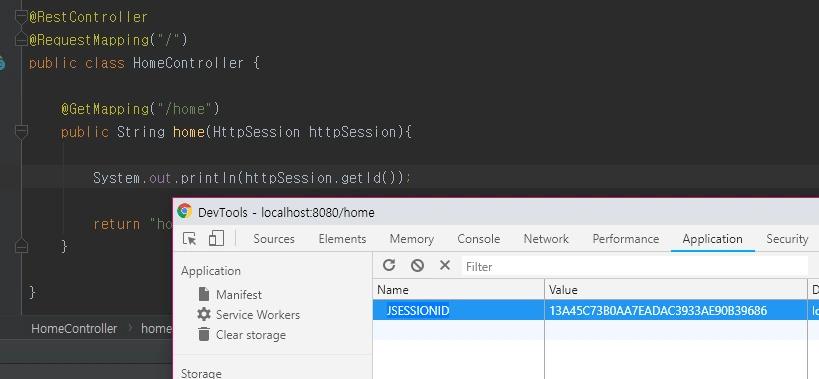Open the Sources tab
The image size is (819, 379).
tap(274, 239)
